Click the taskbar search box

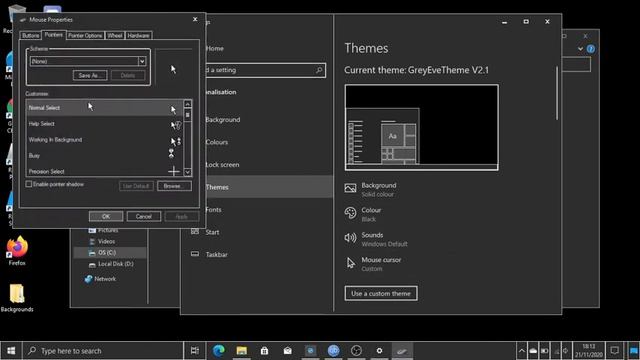point(103,351)
